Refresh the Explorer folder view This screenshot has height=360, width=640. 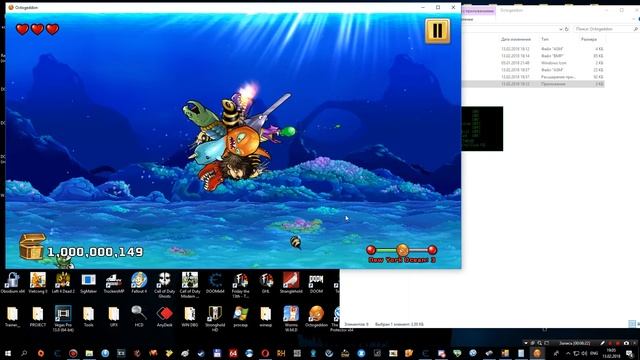[567, 29]
